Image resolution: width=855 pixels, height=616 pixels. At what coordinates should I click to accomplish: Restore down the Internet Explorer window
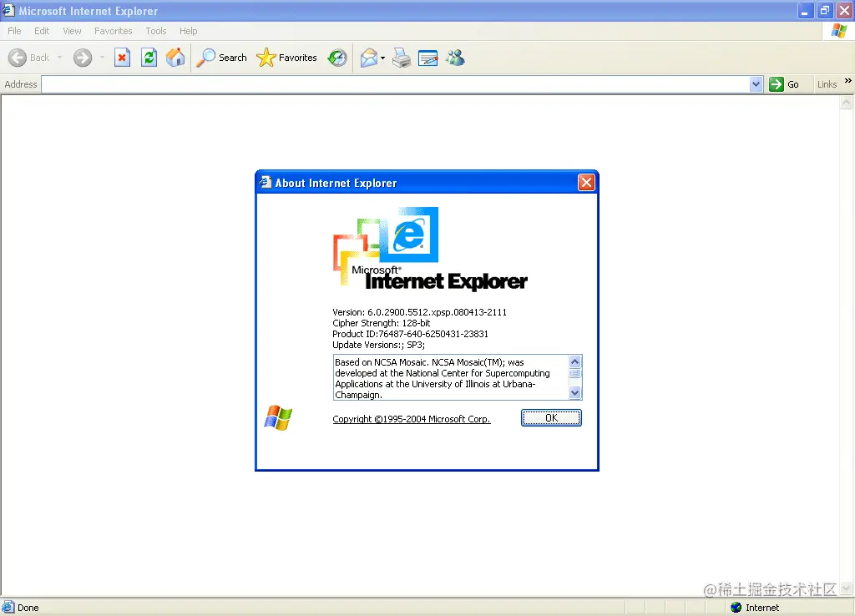point(825,10)
